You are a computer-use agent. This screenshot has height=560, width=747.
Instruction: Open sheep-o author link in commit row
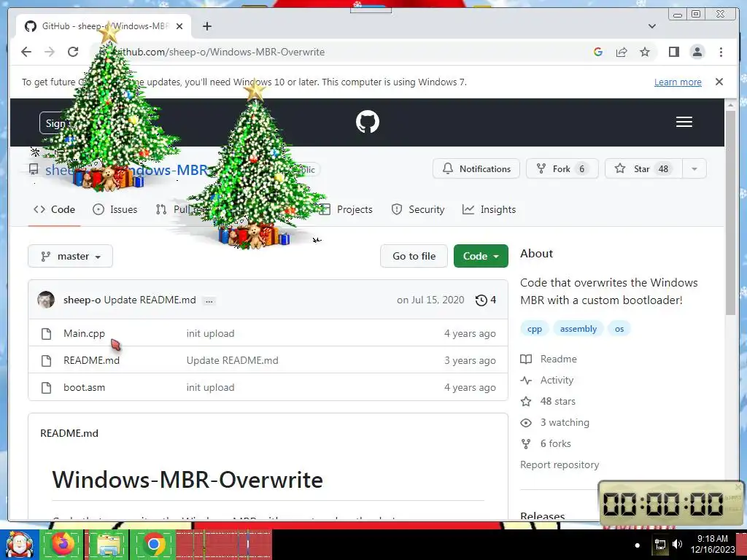pos(82,300)
